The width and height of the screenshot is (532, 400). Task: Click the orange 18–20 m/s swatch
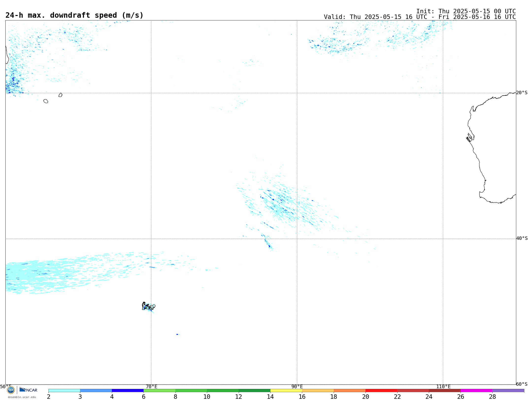tap(350, 391)
